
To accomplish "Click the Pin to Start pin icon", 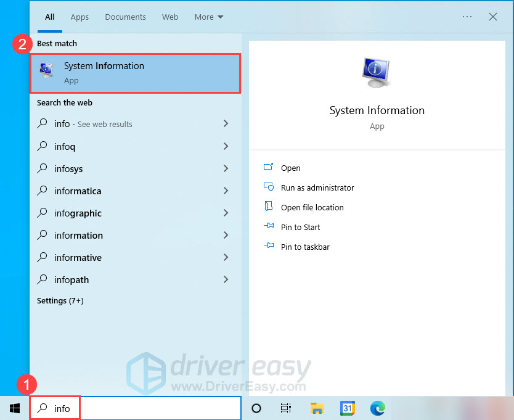I will click(x=269, y=227).
